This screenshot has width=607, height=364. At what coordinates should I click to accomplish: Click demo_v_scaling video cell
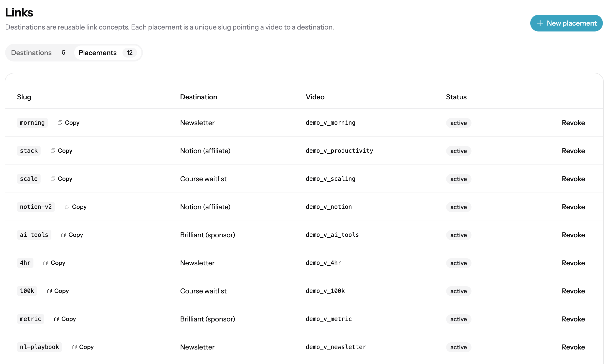(x=330, y=179)
